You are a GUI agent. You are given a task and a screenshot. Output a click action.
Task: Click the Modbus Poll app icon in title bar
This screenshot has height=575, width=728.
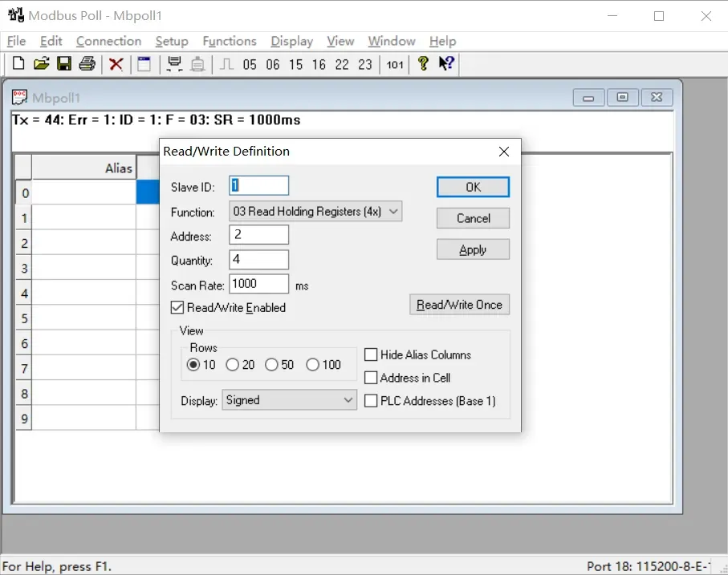click(x=16, y=15)
